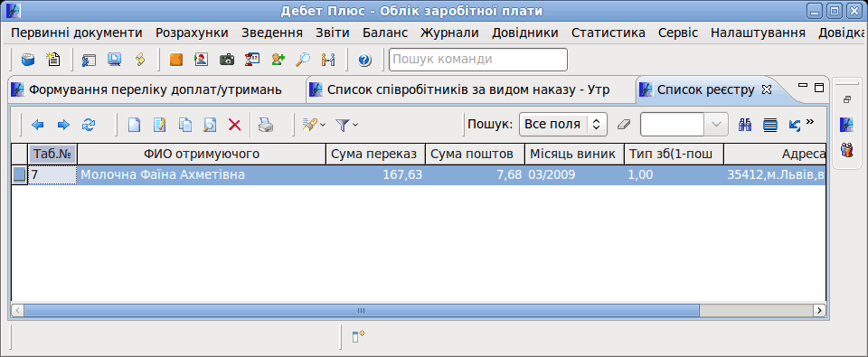Expand the search value dropdown arrow
Viewport: 868px width, 357px height.
pyautogui.click(x=716, y=125)
